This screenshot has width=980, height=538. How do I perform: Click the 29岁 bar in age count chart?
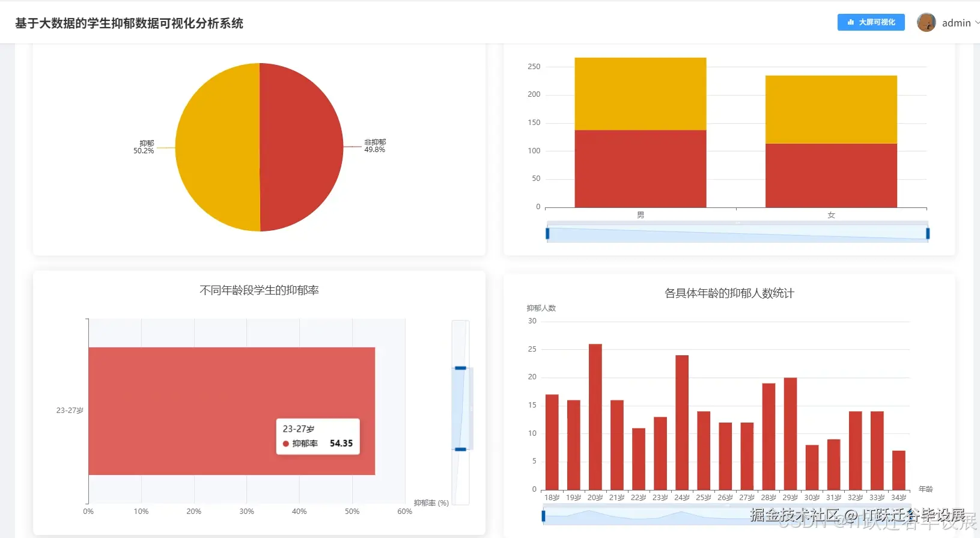click(790, 433)
